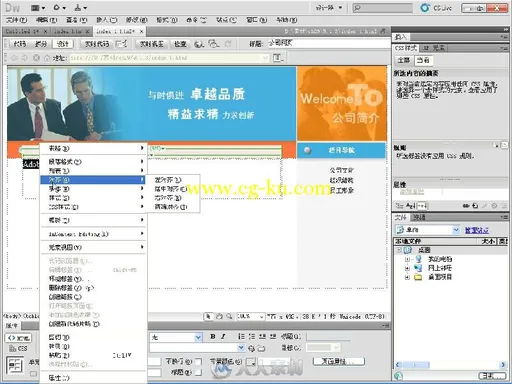
Task: Toggle Italic in the Properties panel
Action: 223,337
